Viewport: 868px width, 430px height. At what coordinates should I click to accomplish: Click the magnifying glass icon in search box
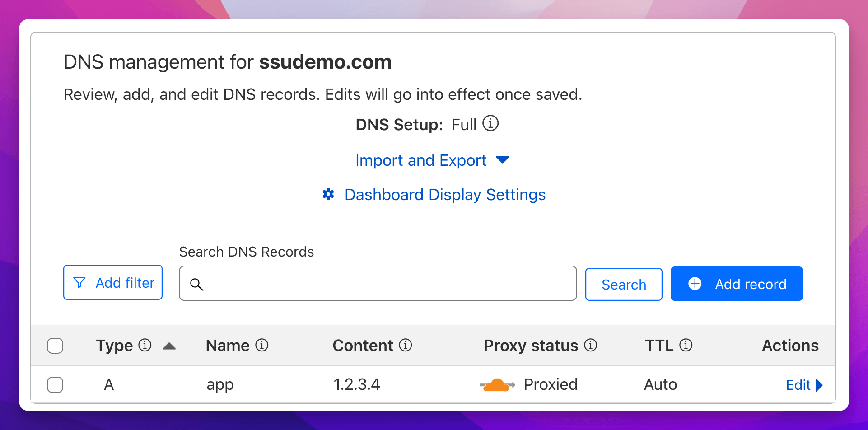[x=197, y=285]
